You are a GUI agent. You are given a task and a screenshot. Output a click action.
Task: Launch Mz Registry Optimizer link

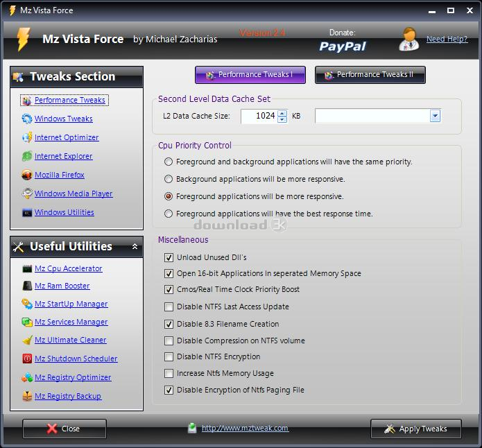coord(73,377)
